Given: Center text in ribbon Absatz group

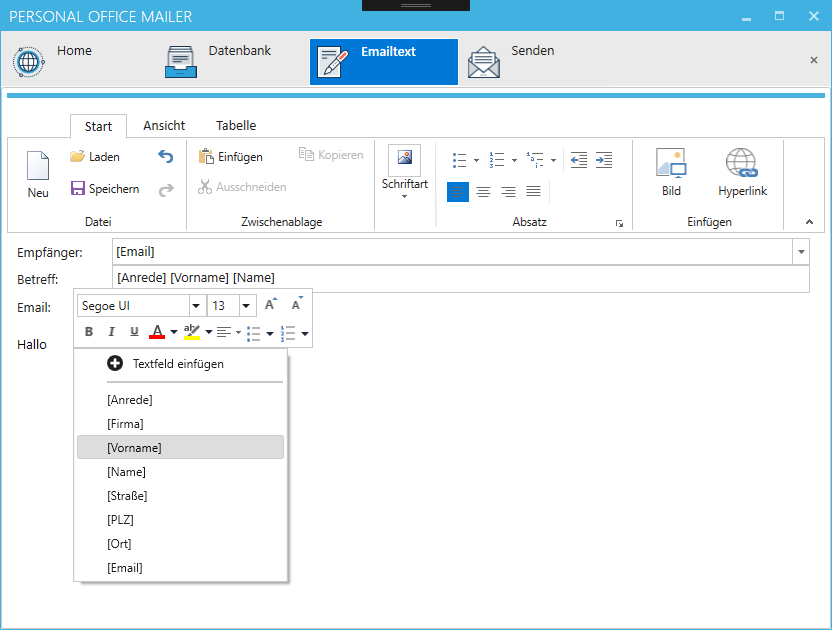Looking at the screenshot, I should click(x=483, y=192).
